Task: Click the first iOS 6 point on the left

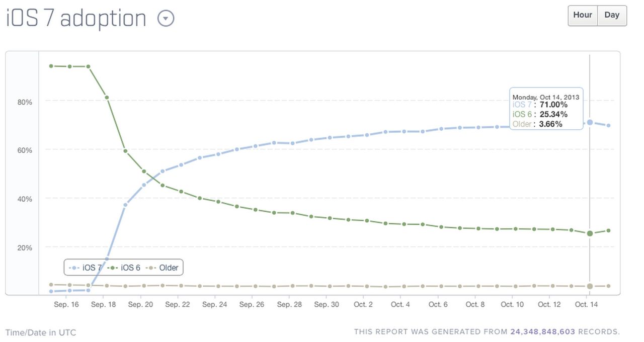Action: pos(51,66)
